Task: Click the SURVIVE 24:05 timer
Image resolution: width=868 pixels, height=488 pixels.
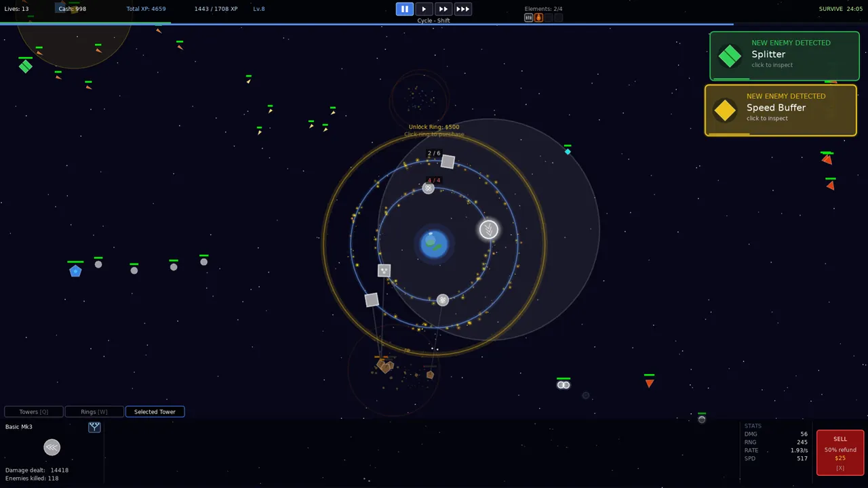Action: [x=841, y=9]
